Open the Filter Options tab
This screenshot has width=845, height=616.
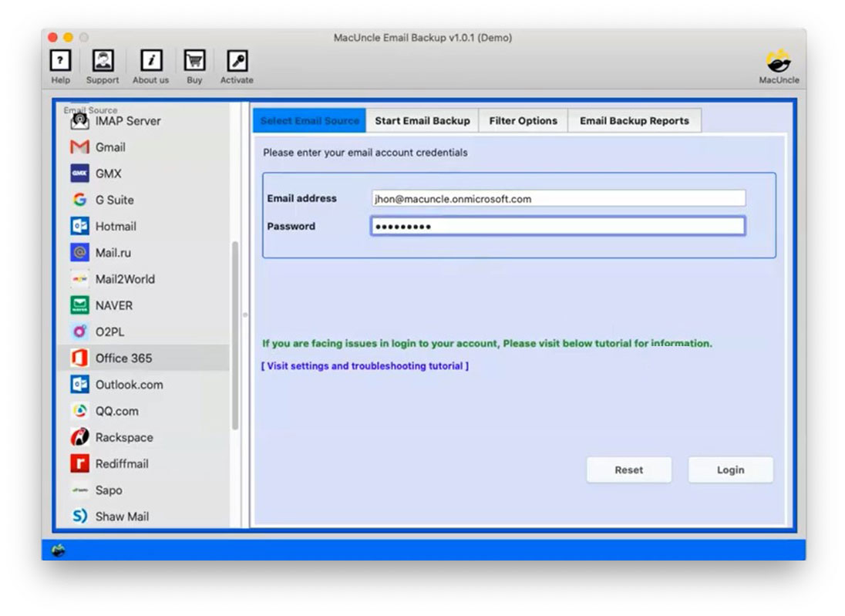[x=523, y=121]
